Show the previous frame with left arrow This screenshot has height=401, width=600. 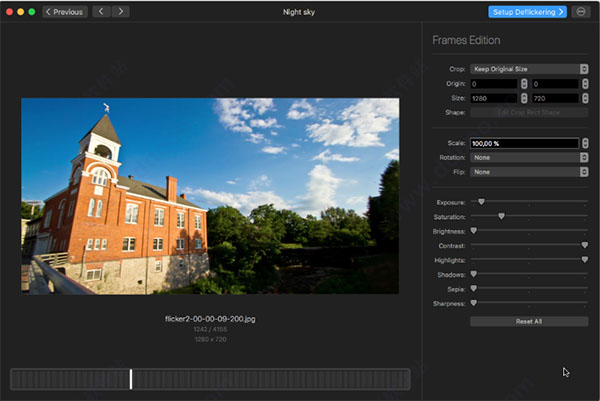click(x=101, y=12)
